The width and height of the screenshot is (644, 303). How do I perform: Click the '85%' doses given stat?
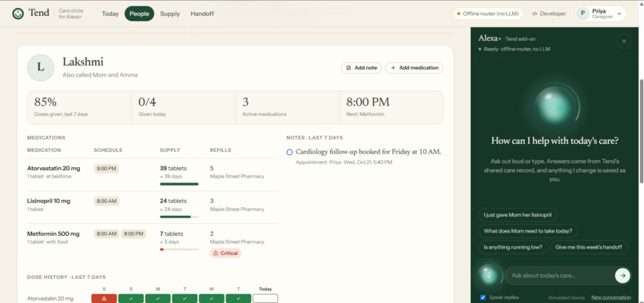tap(46, 102)
